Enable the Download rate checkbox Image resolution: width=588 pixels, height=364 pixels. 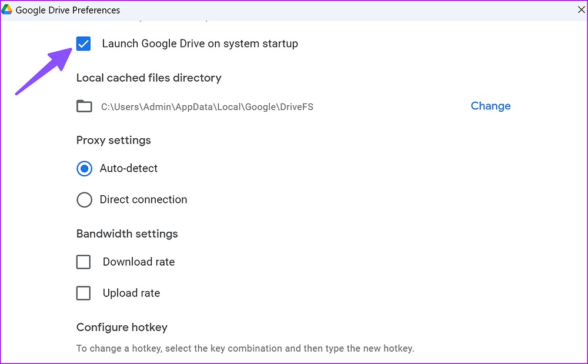83,262
